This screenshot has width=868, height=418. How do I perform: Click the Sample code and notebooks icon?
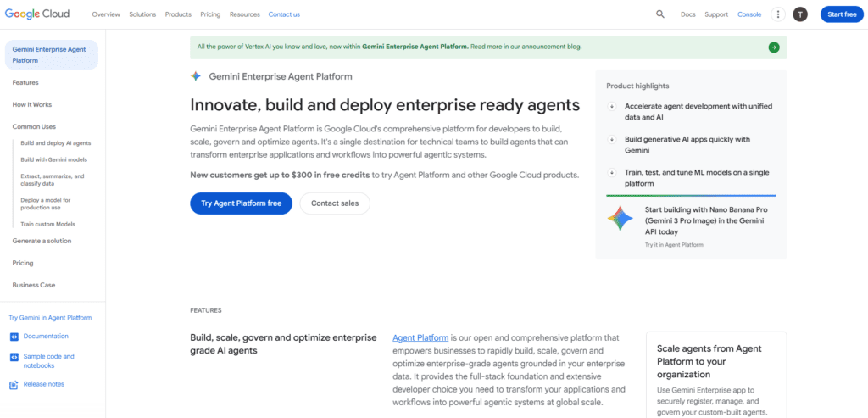14,357
